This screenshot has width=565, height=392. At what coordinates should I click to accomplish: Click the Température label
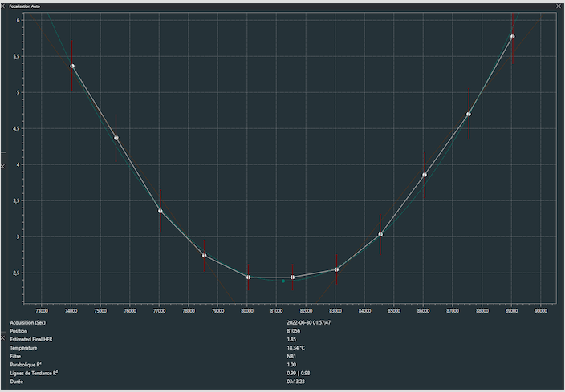(23, 348)
